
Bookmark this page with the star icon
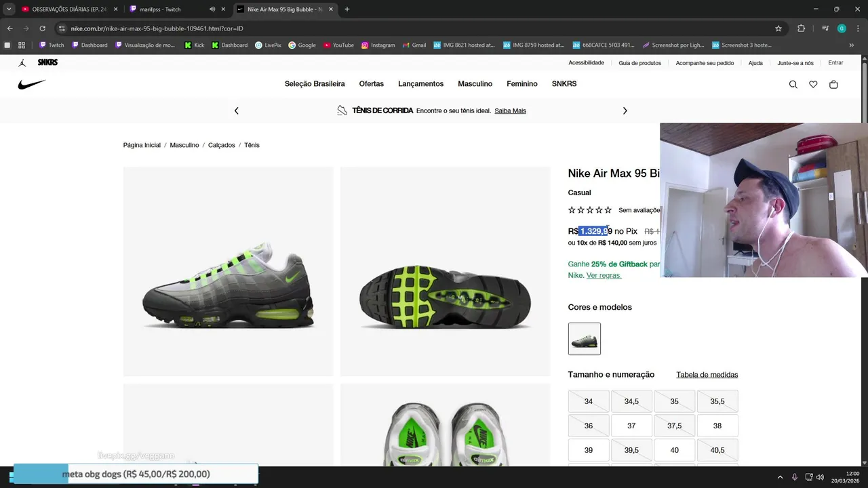click(778, 28)
